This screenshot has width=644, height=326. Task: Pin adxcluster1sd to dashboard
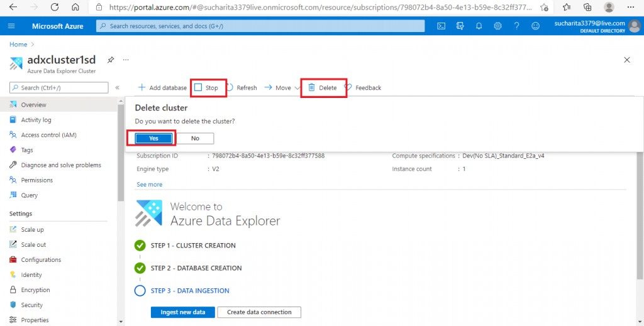111,60
